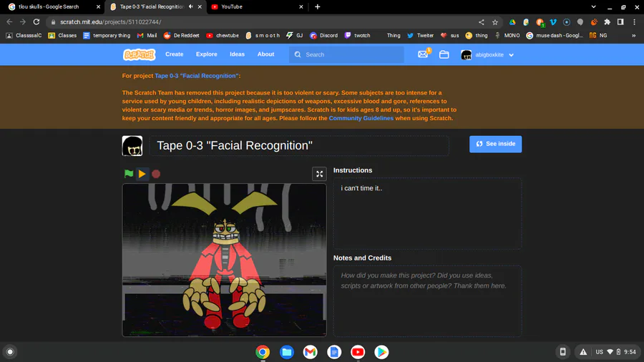Open the Google Drive extension icon
Screen dimensions: 644x362
[512, 22]
